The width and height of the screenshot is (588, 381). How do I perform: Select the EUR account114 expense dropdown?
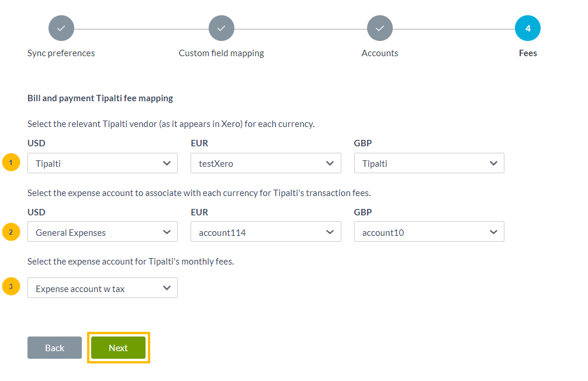(x=266, y=232)
